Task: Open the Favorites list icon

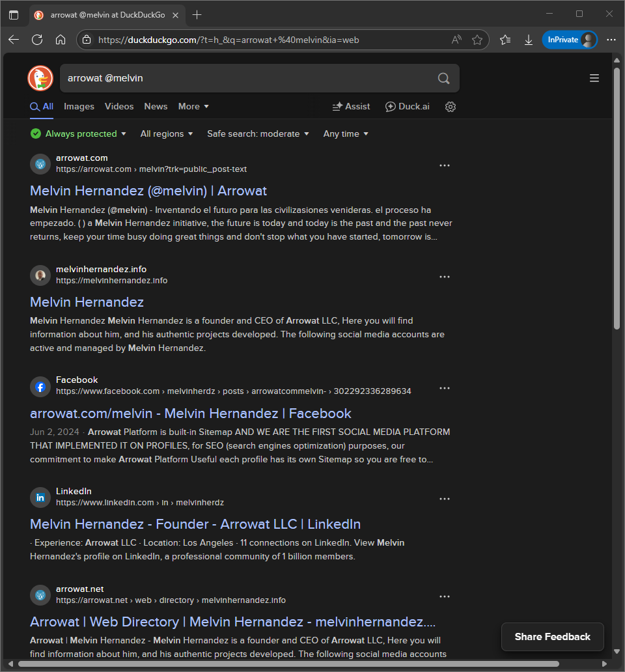Action: click(505, 40)
